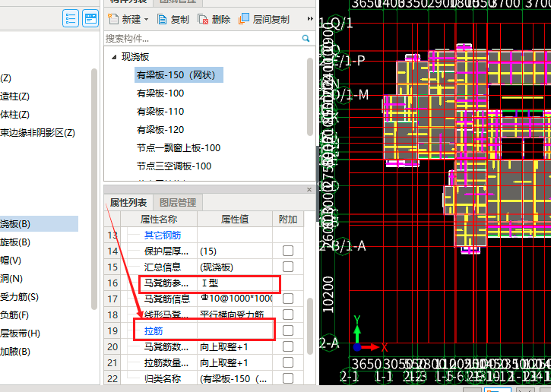Screen dimensions: 551x392
Task: Expand the toolbar overflow chevron
Action: tap(309, 19)
